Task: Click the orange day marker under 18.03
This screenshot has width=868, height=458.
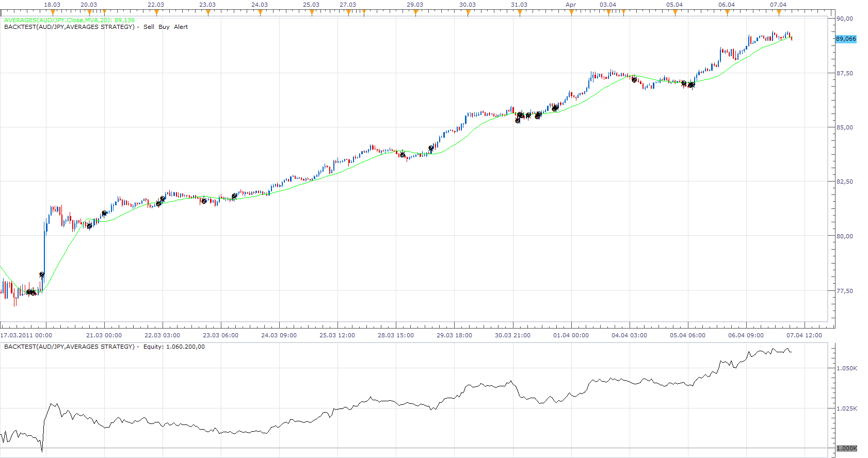Action: point(53,12)
